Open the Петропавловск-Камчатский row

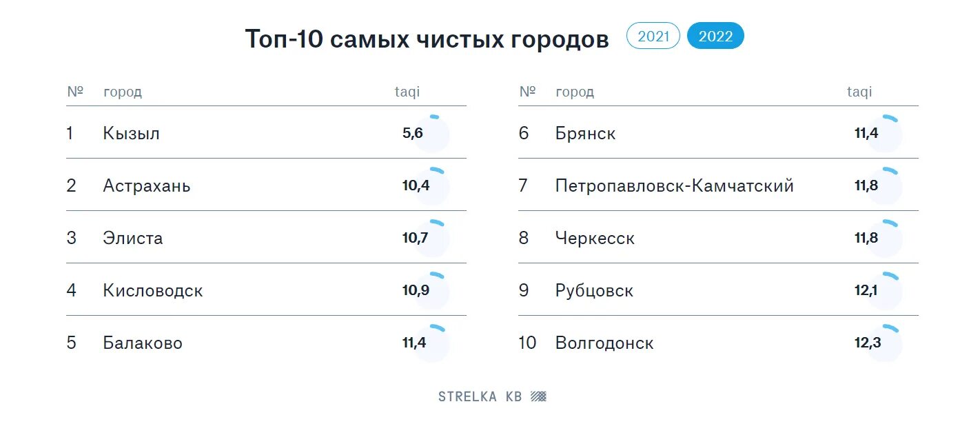pyautogui.click(x=674, y=186)
